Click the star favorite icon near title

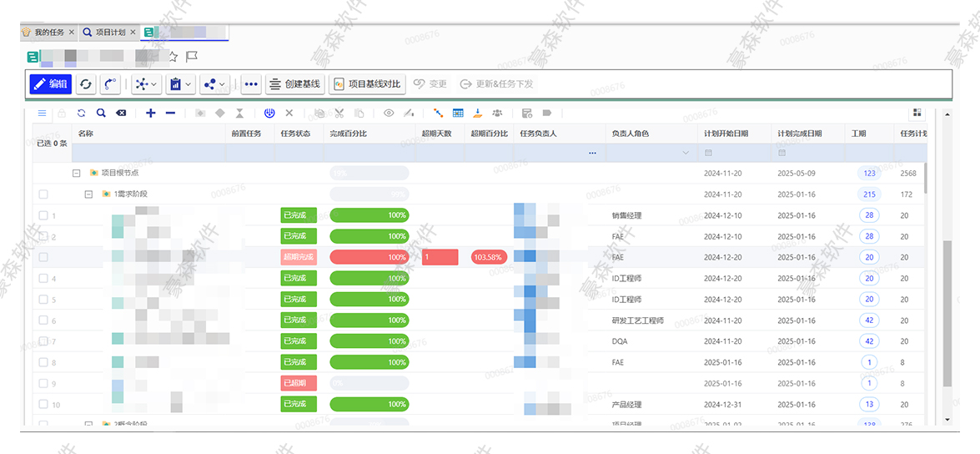click(173, 57)
